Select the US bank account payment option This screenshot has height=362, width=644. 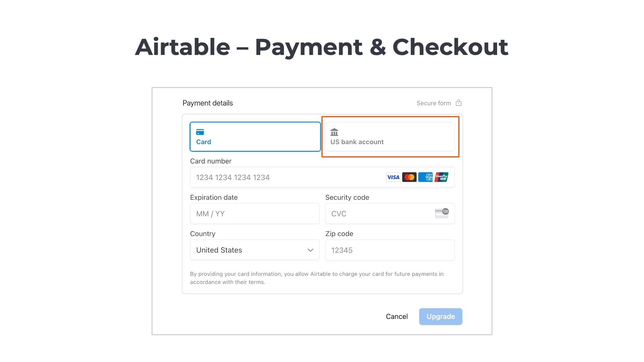390,136
